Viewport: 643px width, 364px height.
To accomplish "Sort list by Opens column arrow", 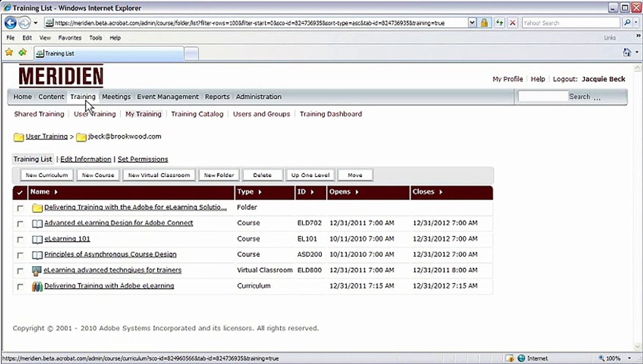I will click(357, 192).
